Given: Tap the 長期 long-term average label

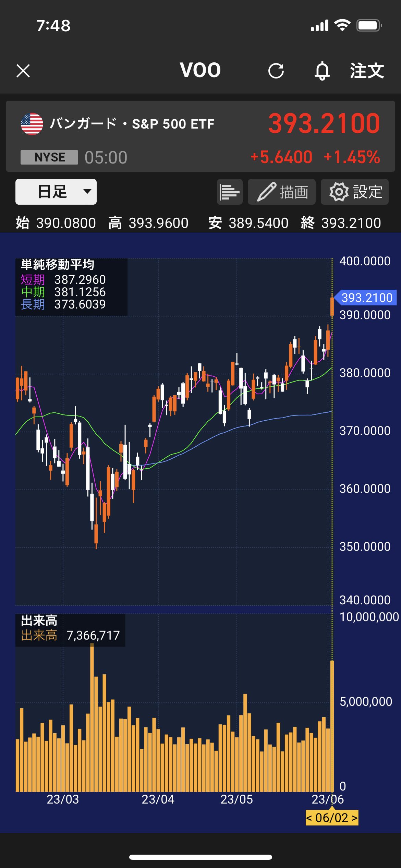Looking at the screenshot, I should 33,304.
